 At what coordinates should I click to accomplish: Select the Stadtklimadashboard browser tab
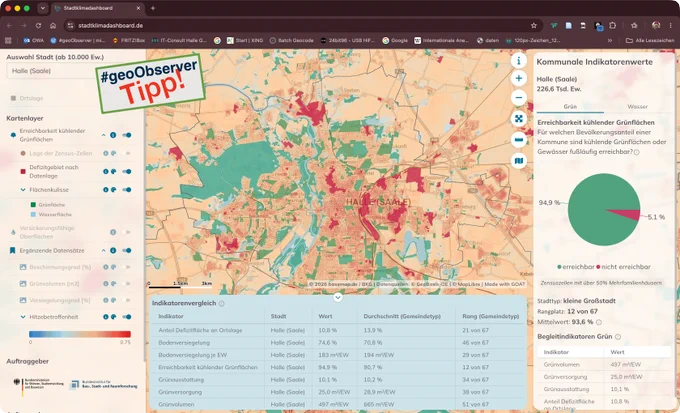point(98,8)
